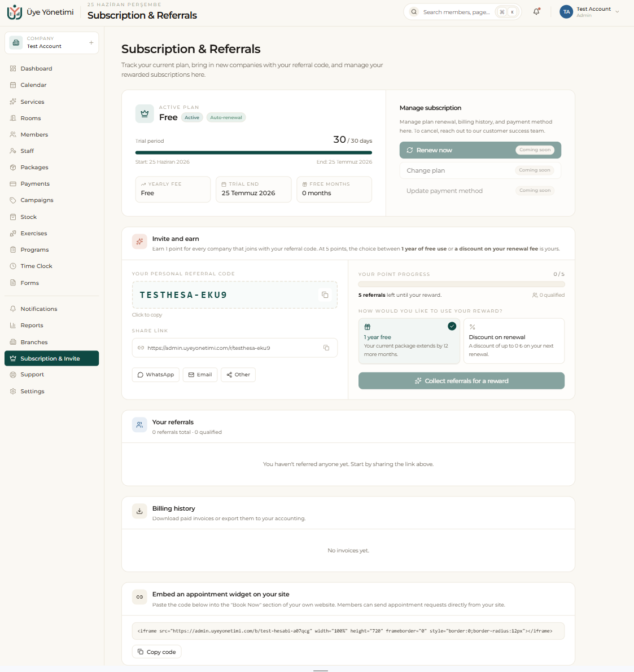Click the Services sidebar icon
This screenshot has height=672, width=634.
coord(13,102)
